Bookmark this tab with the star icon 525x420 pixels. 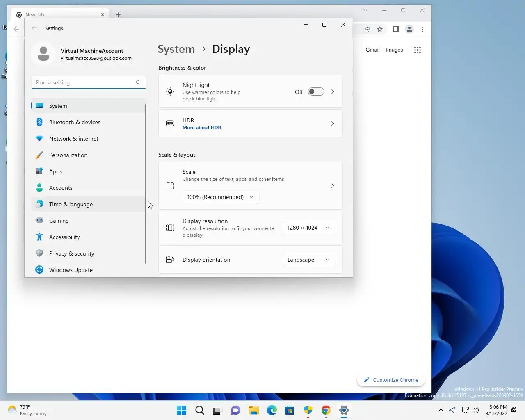coord(380,29)
